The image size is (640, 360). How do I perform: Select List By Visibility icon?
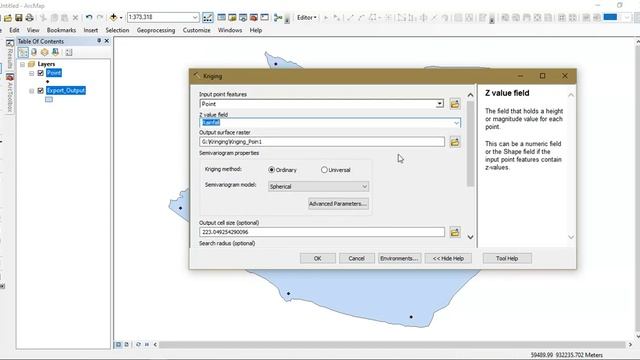pyautogui.click(x=44, y=52)
